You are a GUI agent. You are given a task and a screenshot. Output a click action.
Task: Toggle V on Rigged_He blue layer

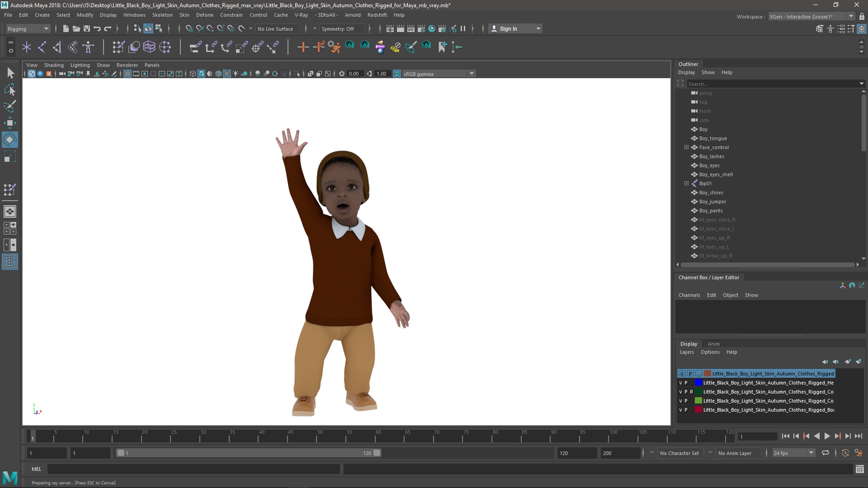tap(680, 383)
